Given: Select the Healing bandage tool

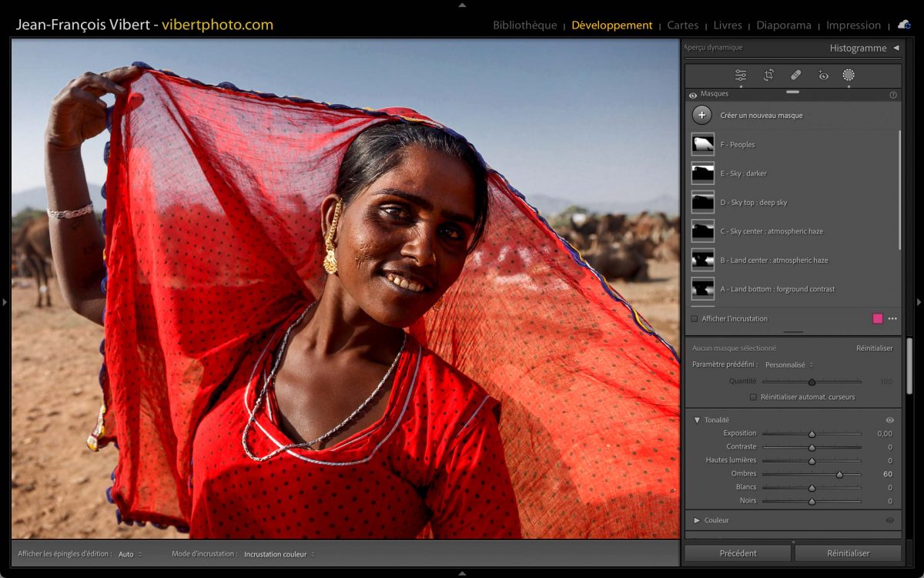Looking at the screenshot, I should pos(796,75).
